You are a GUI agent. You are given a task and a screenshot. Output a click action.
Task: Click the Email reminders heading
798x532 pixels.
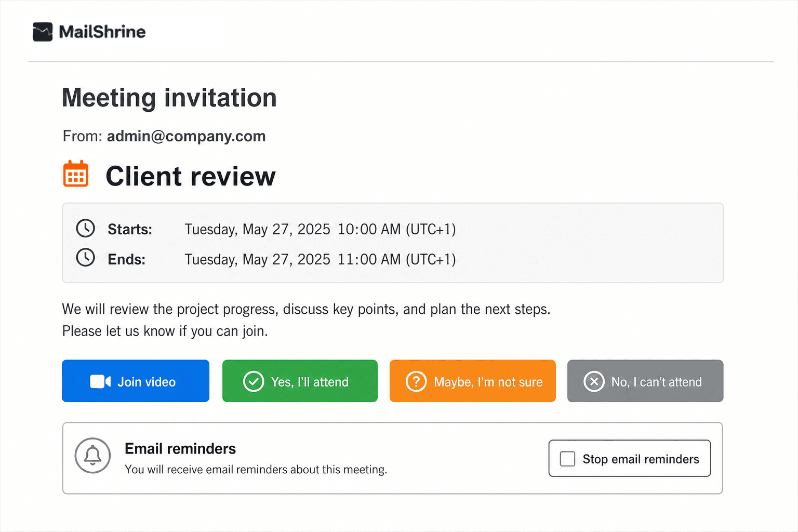pyautogui.click(x=180, y=448)
